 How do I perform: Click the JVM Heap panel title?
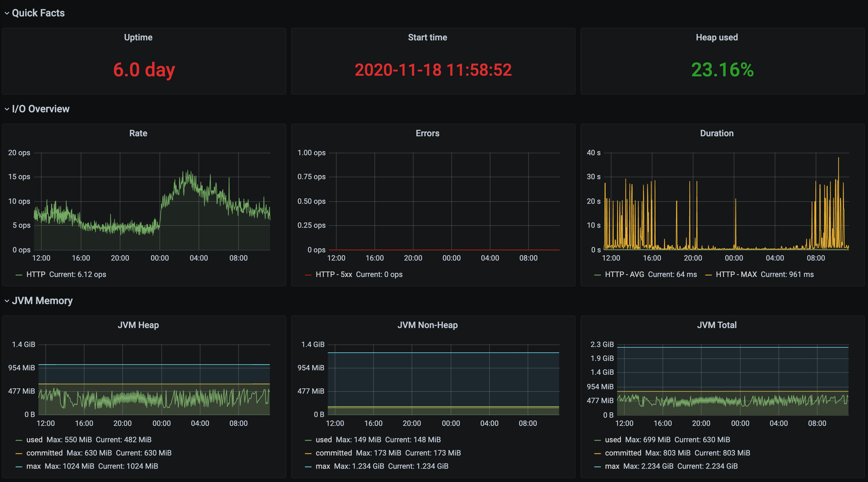(138, 325)
